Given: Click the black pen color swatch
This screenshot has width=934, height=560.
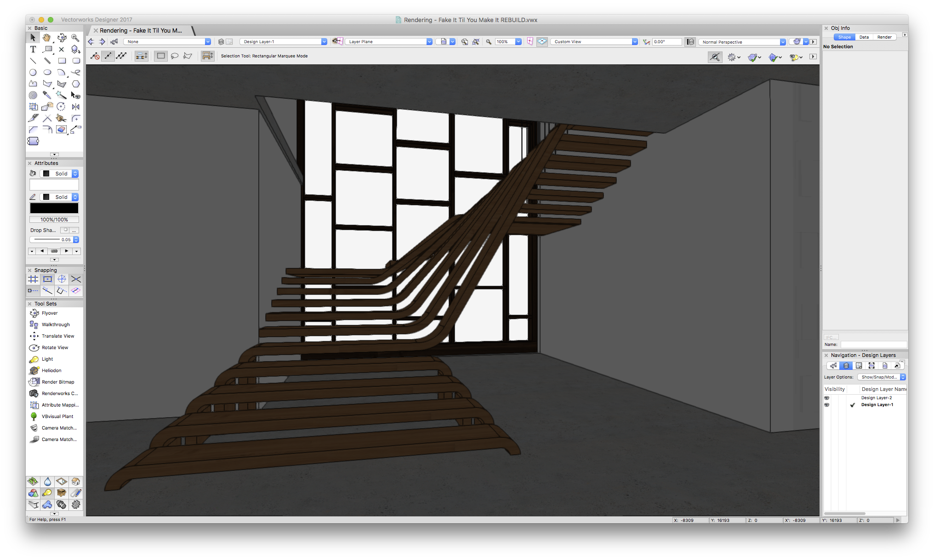Looking at the screenshot, I should pyautogui.click(x=54, y=208).
